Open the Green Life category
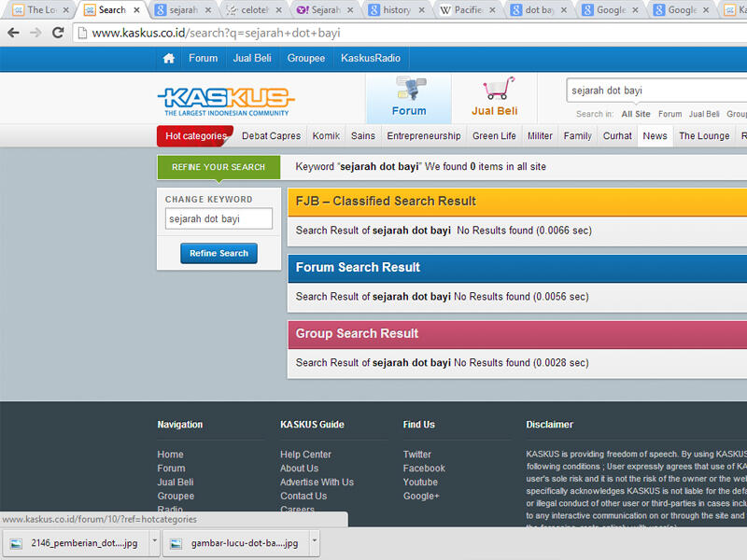 [494, 136]
